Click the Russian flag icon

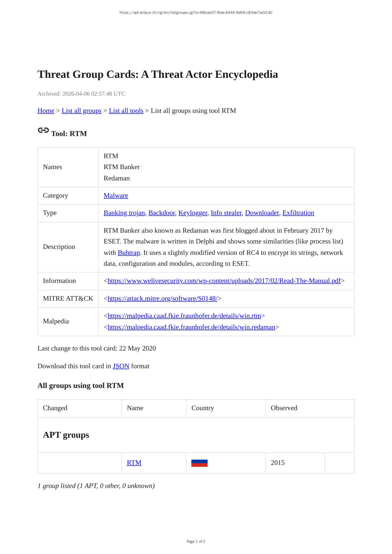click(x=199, y=463)
